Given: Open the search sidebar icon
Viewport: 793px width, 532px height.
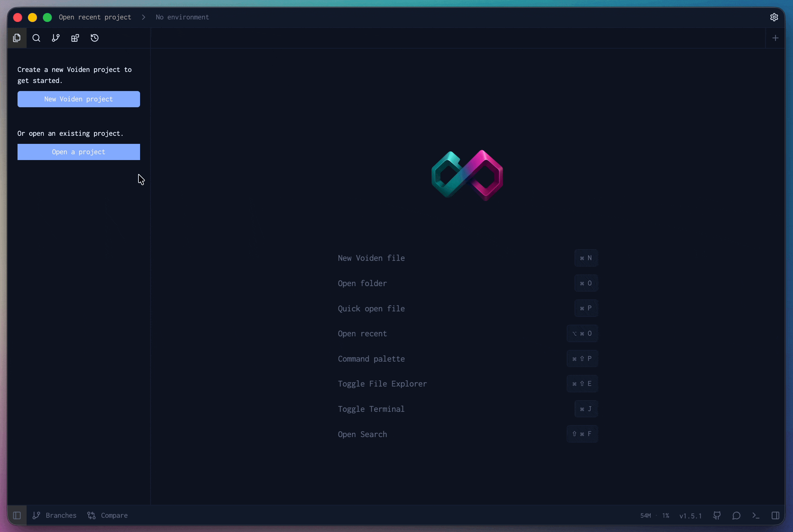Looking at the screenshot, I should 36,38.
